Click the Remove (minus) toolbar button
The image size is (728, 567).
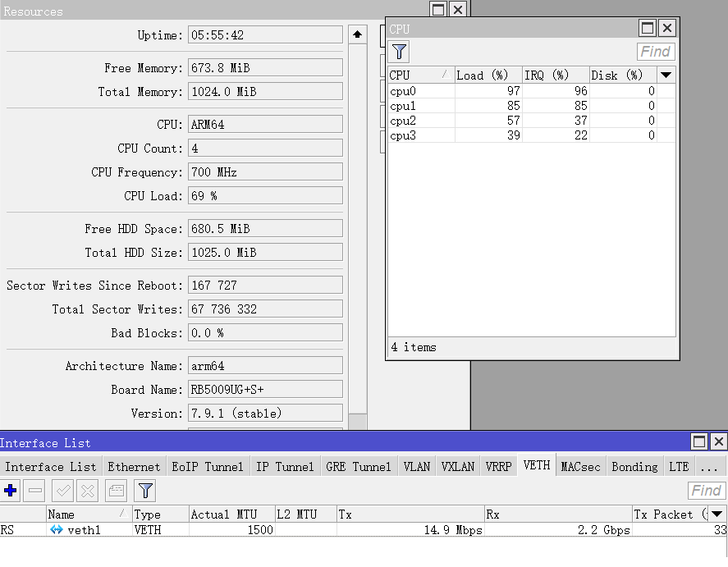34,491
